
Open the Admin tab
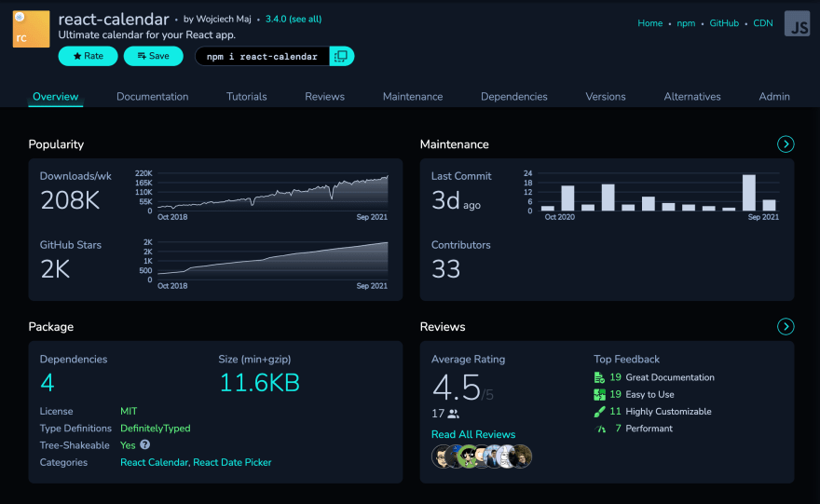pyautogui.click(x=774, y=96)
